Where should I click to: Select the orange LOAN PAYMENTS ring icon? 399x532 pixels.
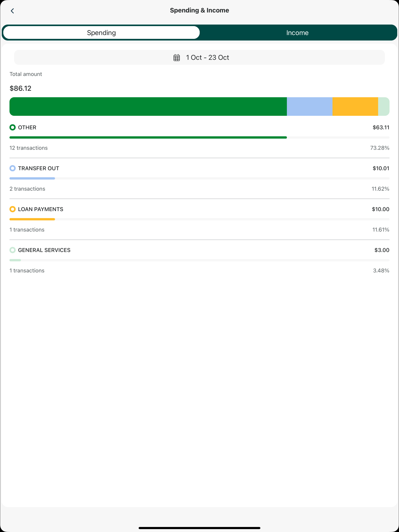[13, 209]
